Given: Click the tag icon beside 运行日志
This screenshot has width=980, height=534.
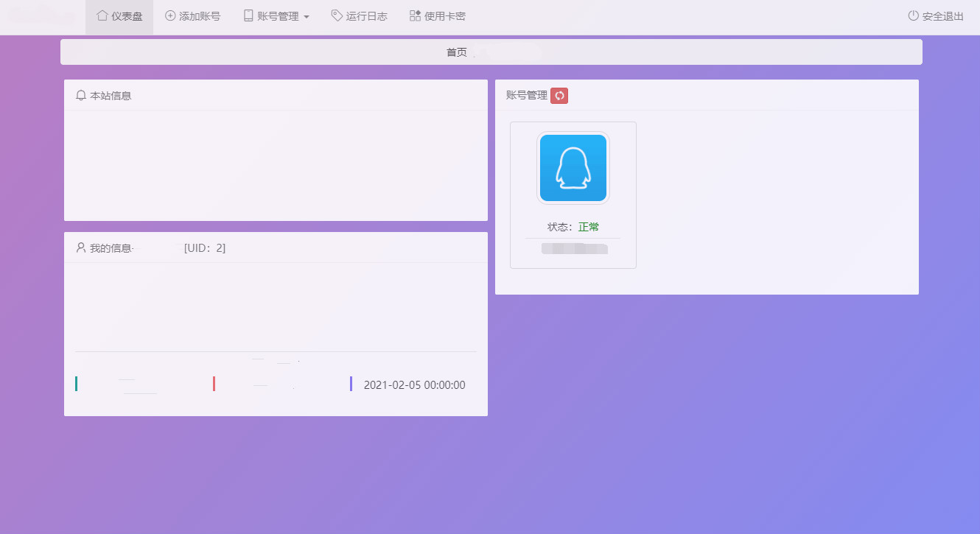Looking at the screenshot, I should (337, 15).
